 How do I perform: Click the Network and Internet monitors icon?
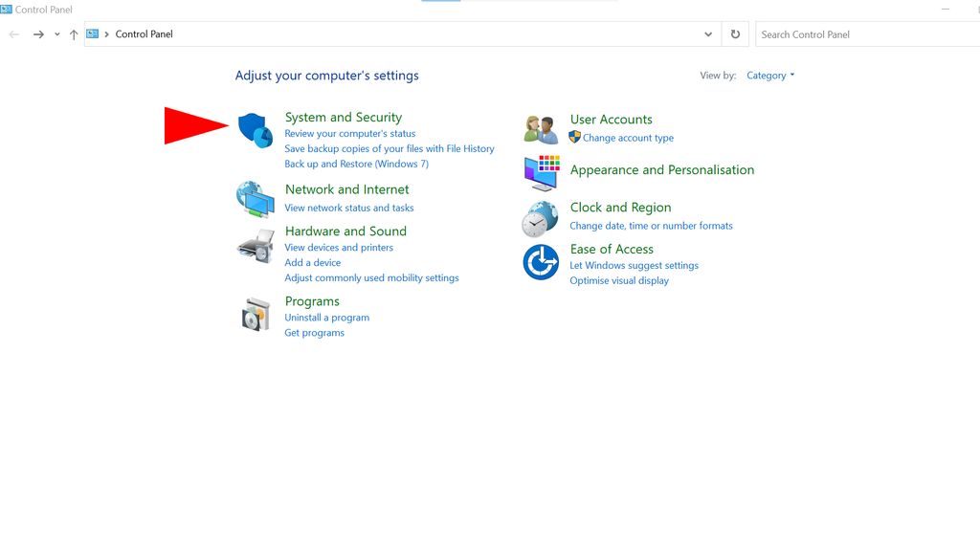point(254,198)
